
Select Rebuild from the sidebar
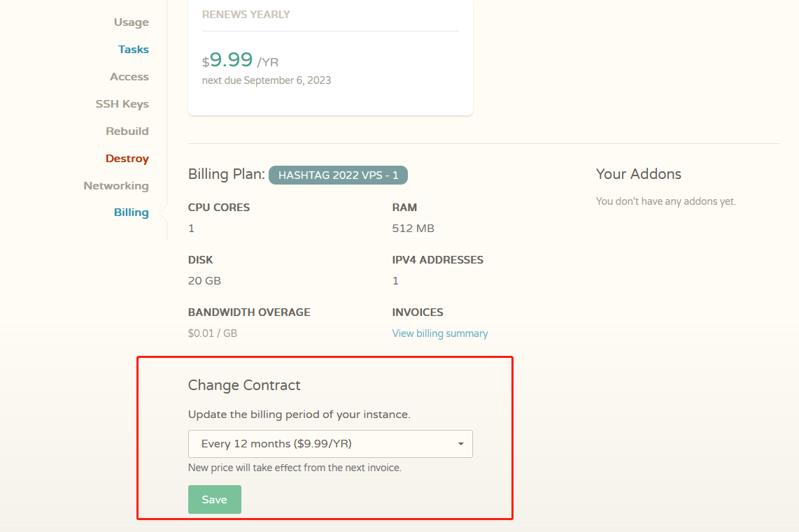[127, 131]
